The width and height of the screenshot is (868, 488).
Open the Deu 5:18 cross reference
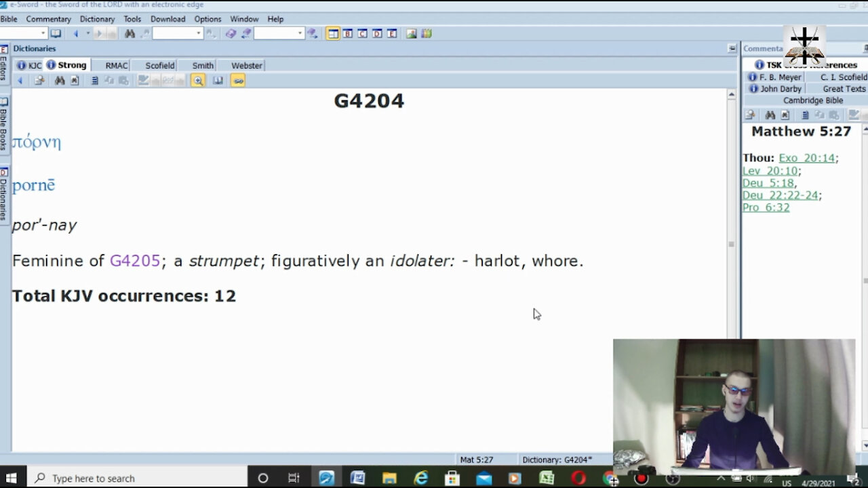[x=768, y=183]
